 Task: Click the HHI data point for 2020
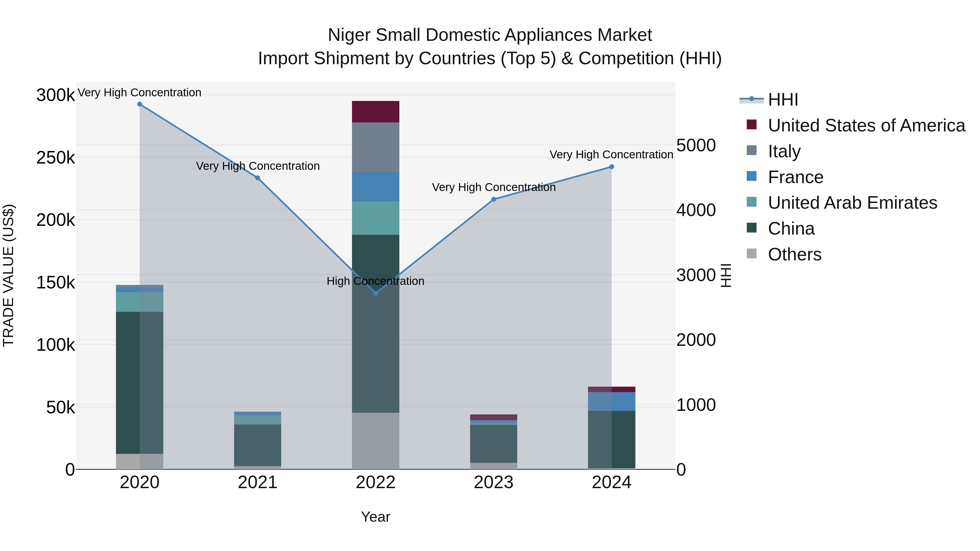140,104
